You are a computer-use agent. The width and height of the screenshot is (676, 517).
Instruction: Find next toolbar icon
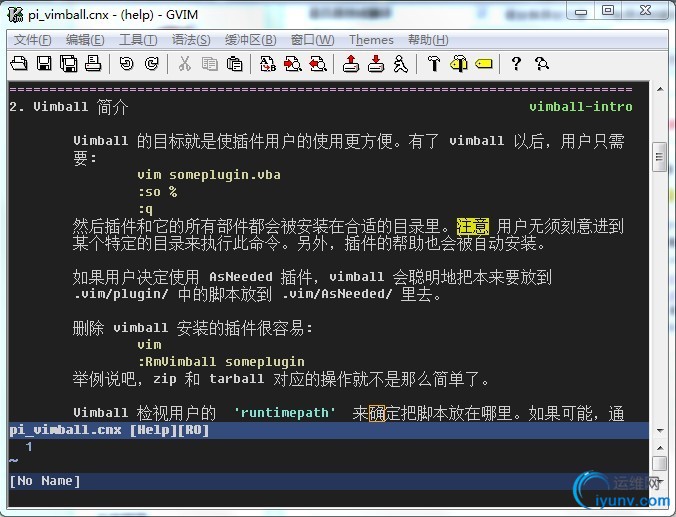pos(293,64)
